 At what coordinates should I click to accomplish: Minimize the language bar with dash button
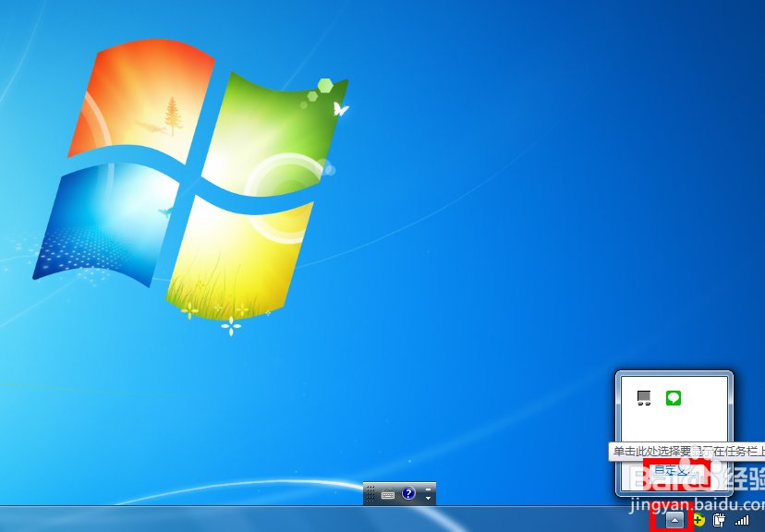[428, 489]
